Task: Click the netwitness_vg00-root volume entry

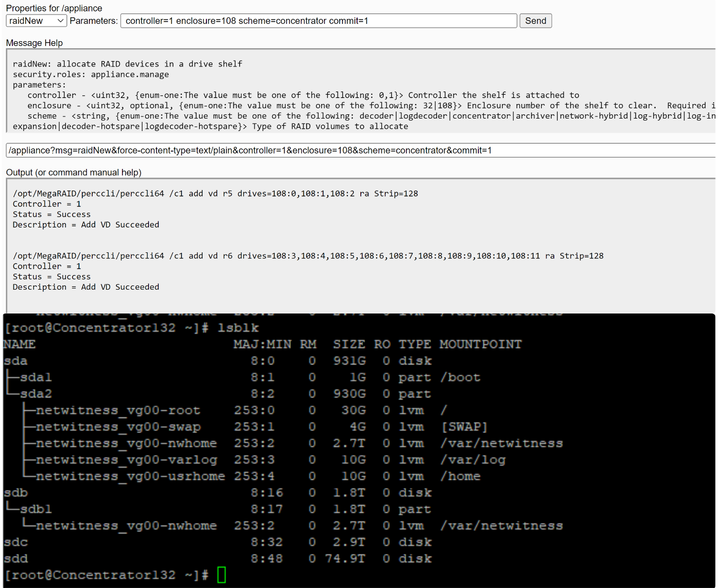Action: point(118,410)
